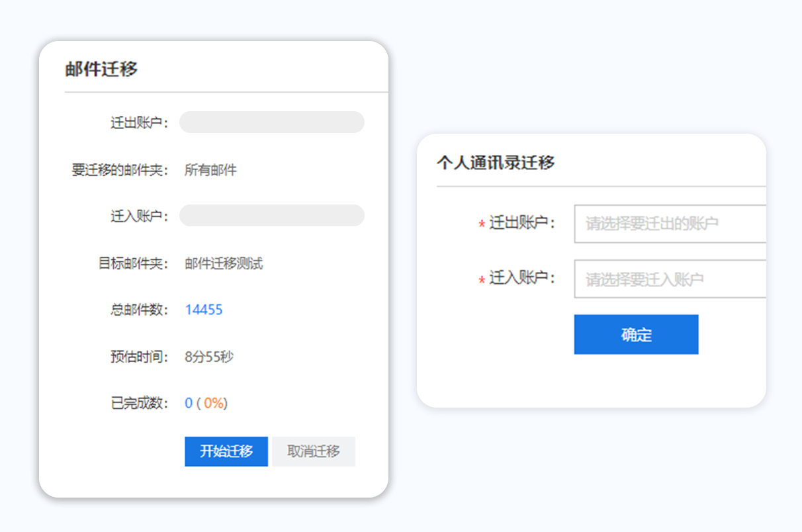
Task: Open the 请选择要迁出的账户 dropdown
Action: pos(669,224)
